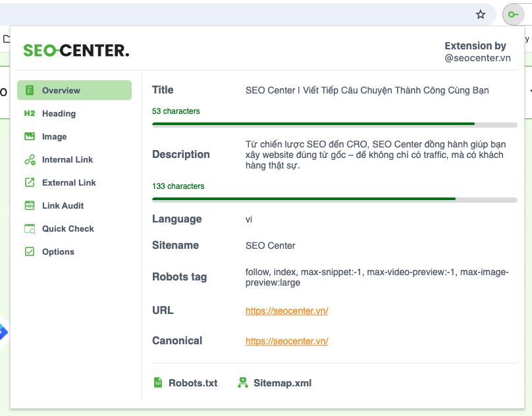Image resolution: width=532 pixels, height=416 pixels.
Task: Click the H2 Heading icon
Action: point(29,113)
